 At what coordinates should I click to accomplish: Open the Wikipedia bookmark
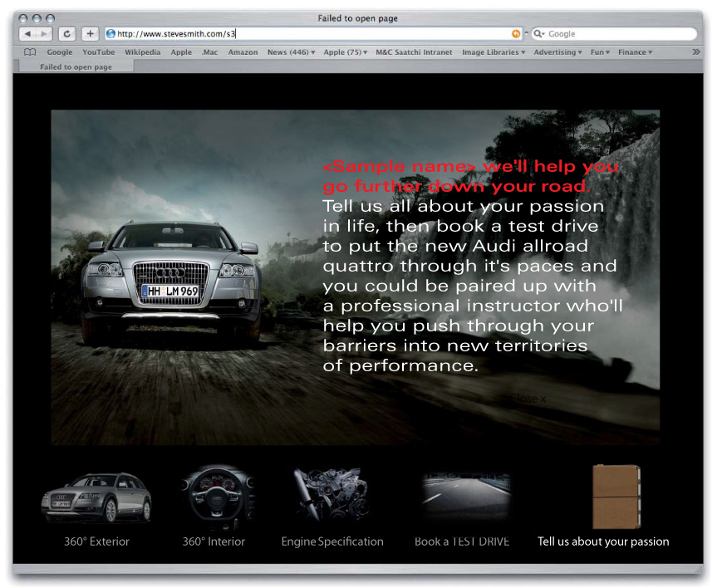coord(143,52)
